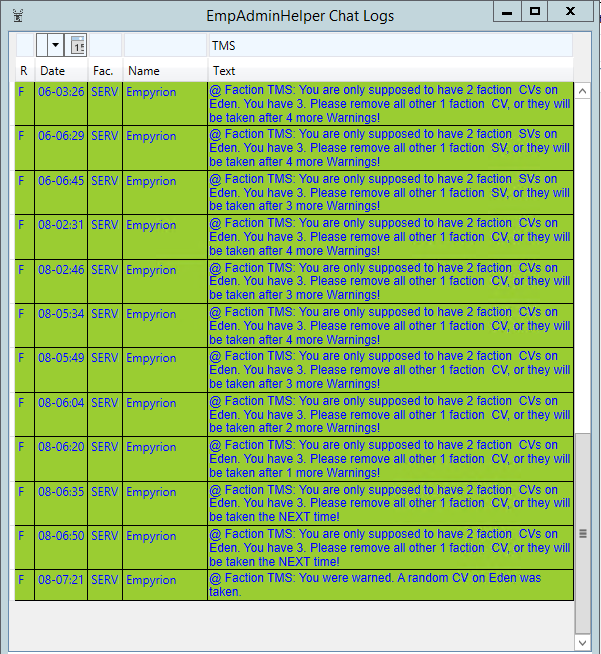
Task: Sort by the Fac. column header
Action: tap(105, 70)
